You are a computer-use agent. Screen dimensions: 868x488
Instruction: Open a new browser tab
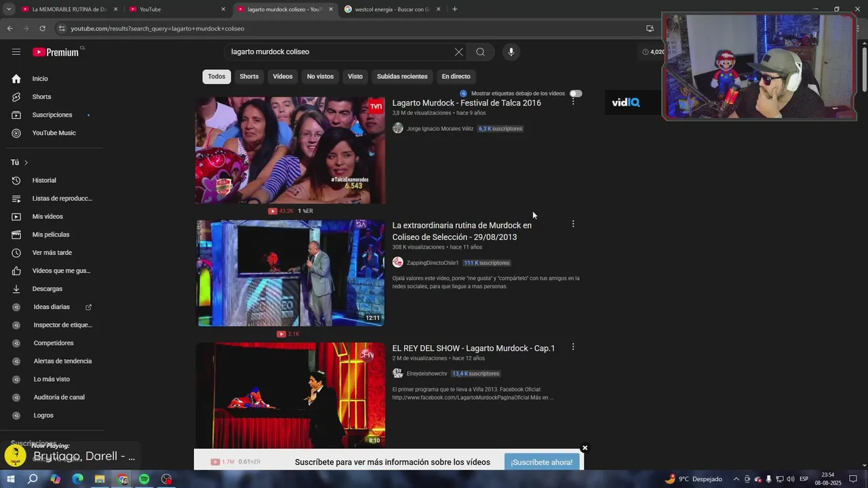point(454,9)
